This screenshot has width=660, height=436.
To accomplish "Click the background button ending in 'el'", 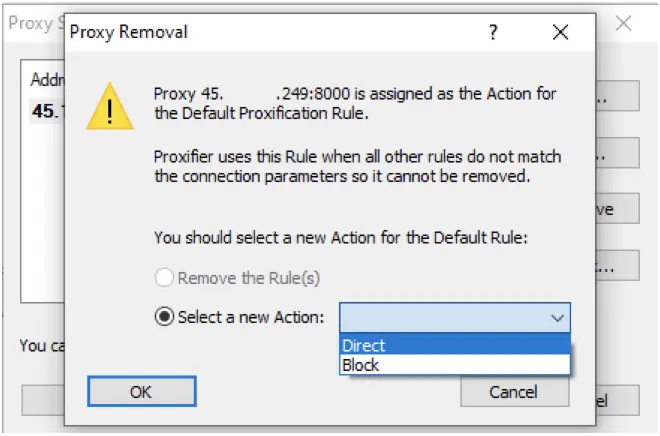I will point(609,402).
